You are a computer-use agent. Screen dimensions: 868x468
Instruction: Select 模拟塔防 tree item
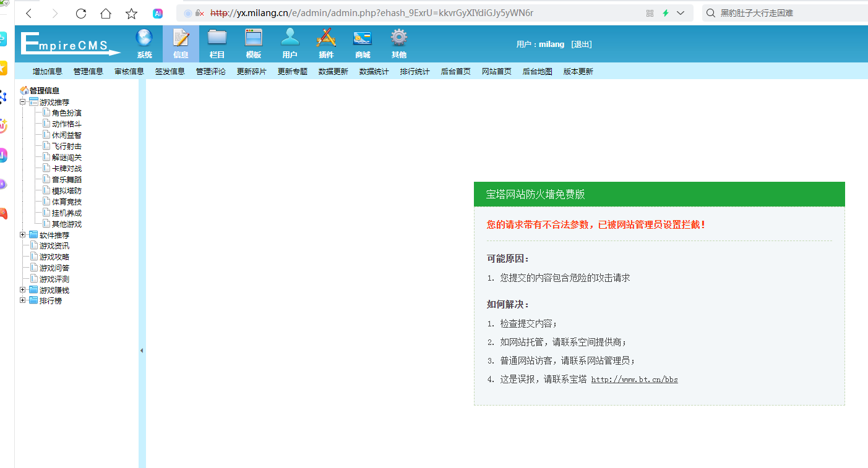[67, 191]
